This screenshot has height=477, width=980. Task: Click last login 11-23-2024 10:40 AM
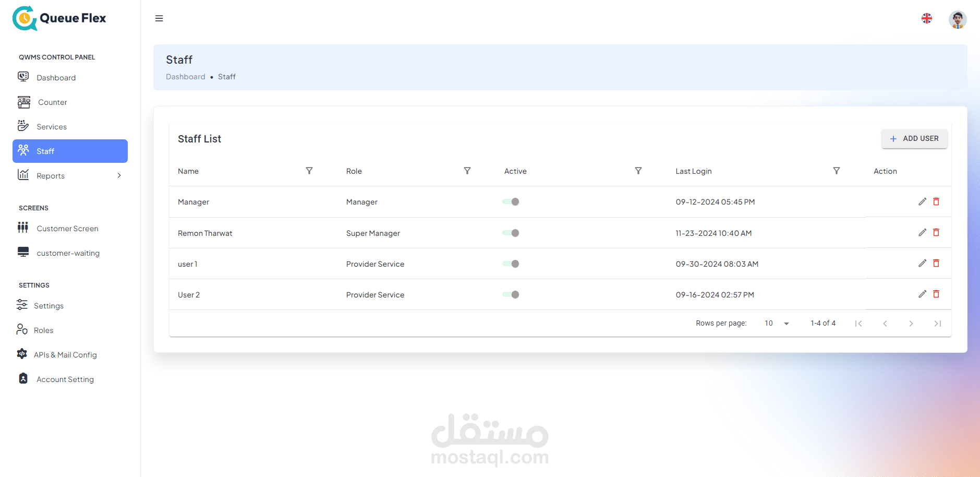coord(713,233)
